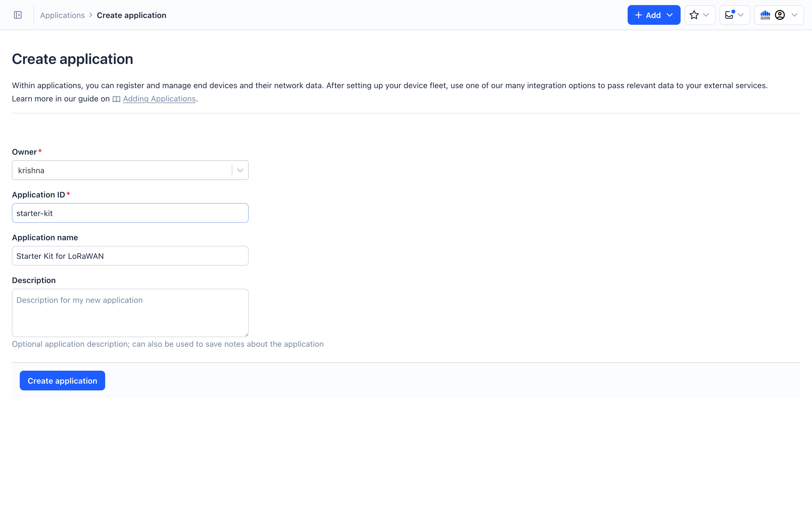Click the notification unread blue dot indicator
Image resolution: width=812 pixels, height=507 pixels.
(734, 11)
